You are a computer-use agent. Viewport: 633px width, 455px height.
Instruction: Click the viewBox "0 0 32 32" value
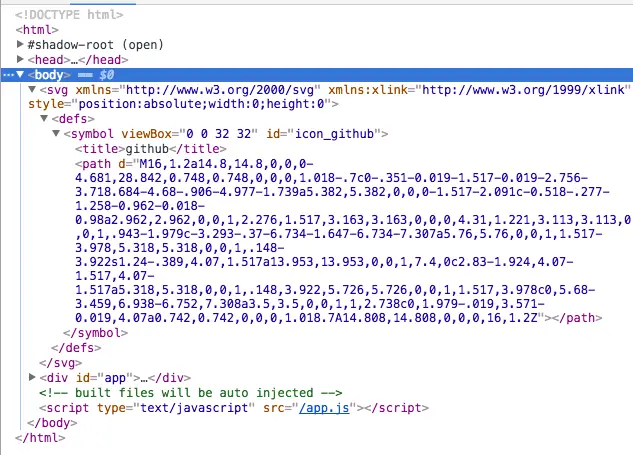click(x=218, y=134)
